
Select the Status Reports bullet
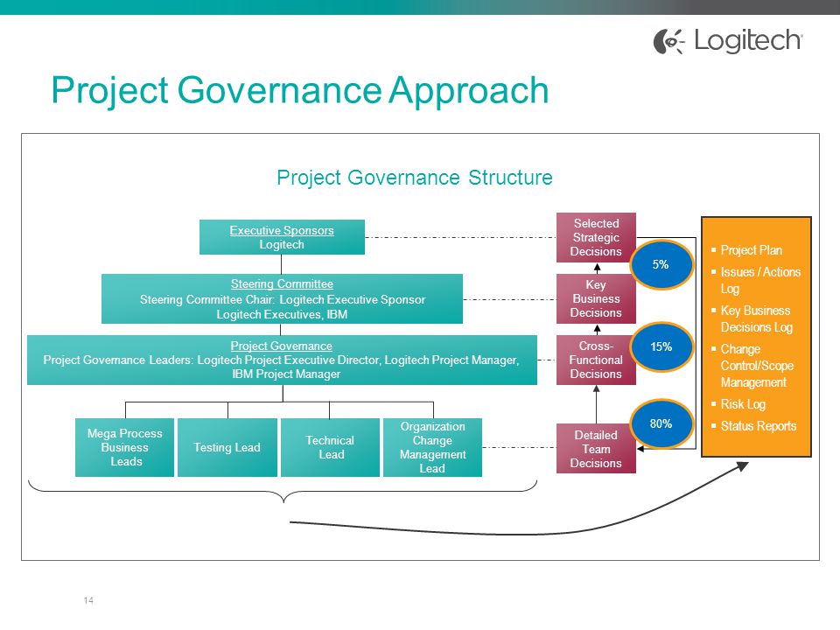(x=758, y=426)
